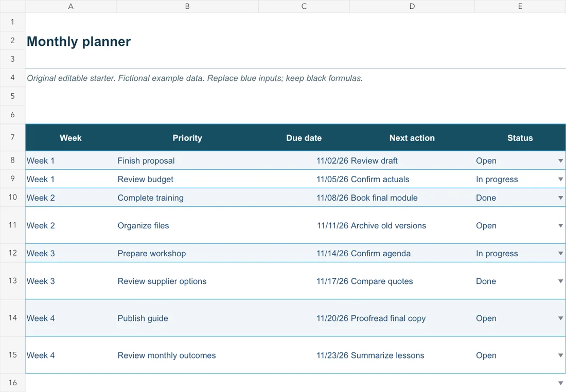This screenshot has width=566, height=392.
Task: Select the "Confirm actuals" next action cell
Action: pyautogui.click(x=412, y=180)
